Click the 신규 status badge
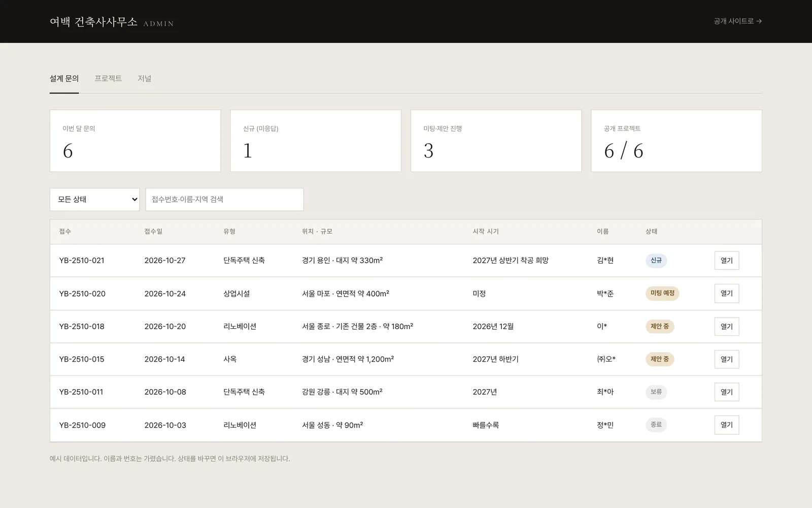This screenshot has width=812, height=508. 656,261
